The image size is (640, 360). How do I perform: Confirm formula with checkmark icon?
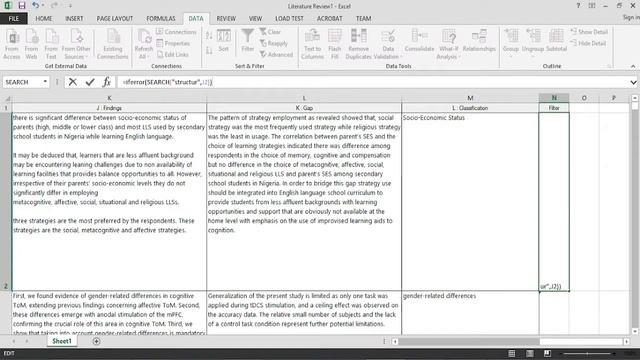tap(90, 82)
